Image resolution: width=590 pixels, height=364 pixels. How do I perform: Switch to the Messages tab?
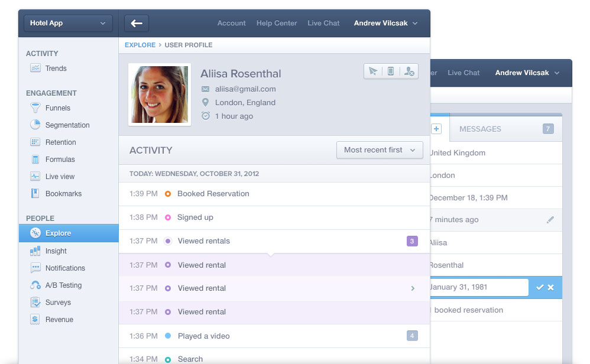[480, 129]
